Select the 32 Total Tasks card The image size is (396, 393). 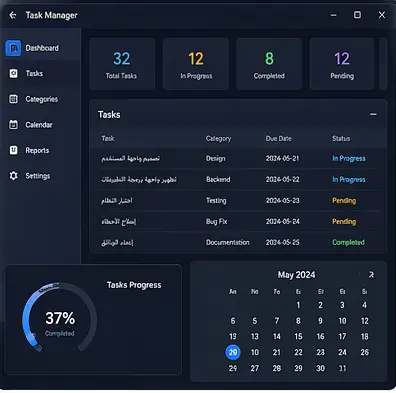coord(122,64)
